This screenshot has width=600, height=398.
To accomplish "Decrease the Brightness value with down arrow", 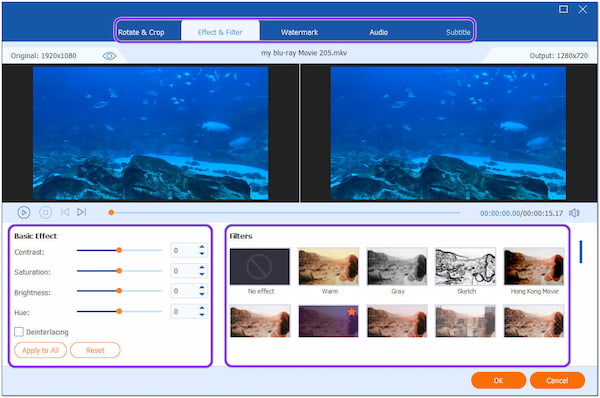I will click(202, 294).
